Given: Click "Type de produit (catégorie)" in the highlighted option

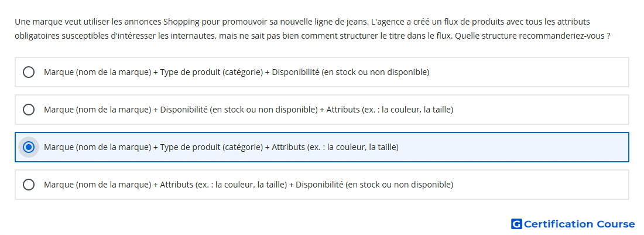Looking at the screenshot, I should coord(211,147).
